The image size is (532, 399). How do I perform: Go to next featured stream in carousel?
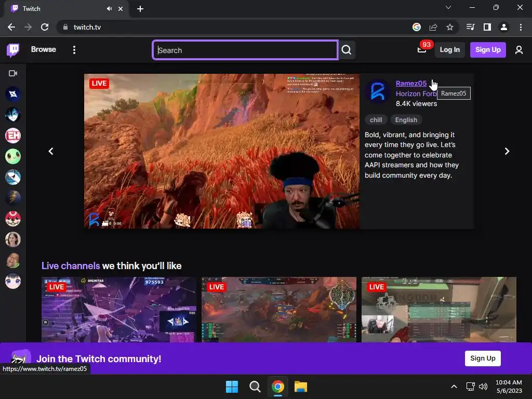click(507, 151)
